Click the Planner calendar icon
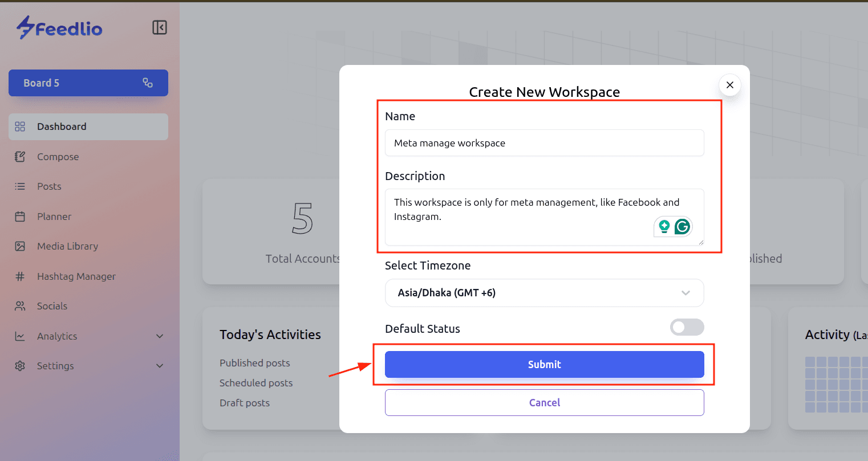868x461 pixels. click(20, 217)
